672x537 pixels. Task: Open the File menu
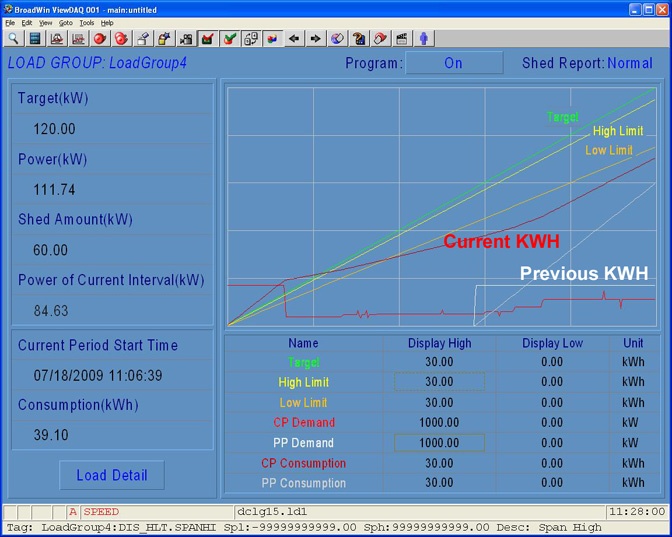(10, 22)
